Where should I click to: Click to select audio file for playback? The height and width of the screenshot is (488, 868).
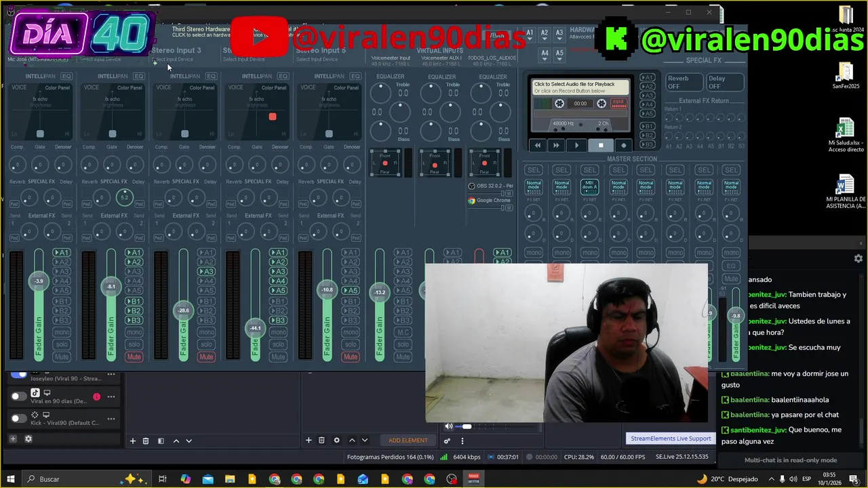point(580,87)
